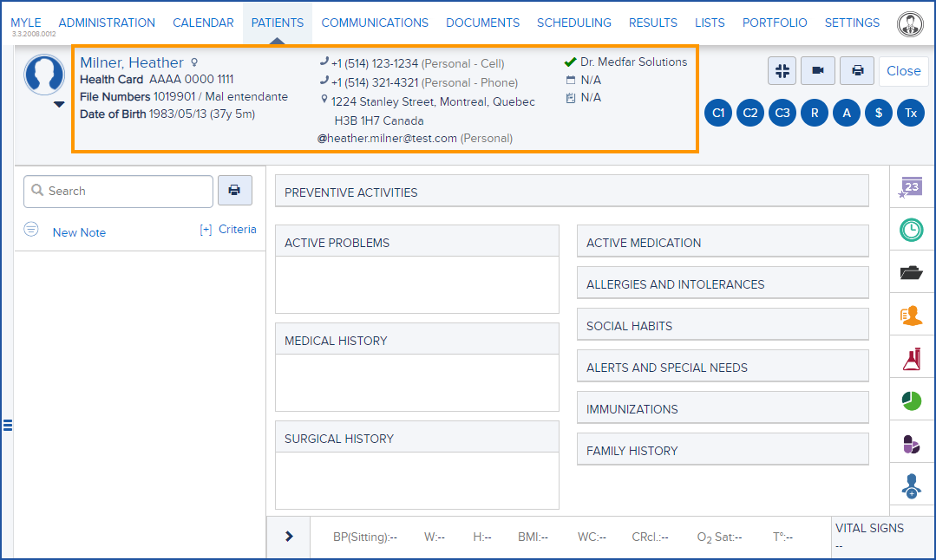
Task: Open the patient history clock icon
Action: click(912, 230)
